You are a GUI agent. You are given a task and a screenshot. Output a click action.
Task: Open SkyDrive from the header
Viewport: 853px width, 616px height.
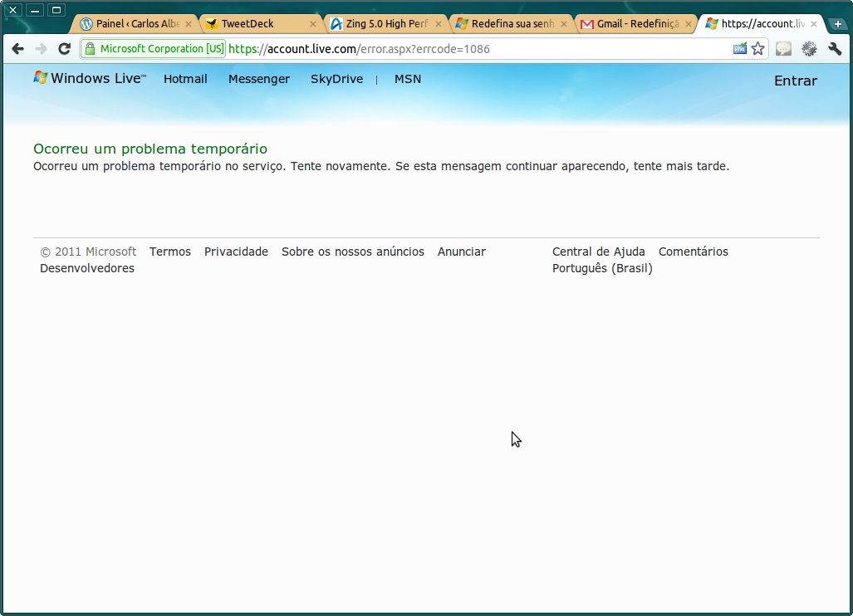pyautogui.click(x=336, y=79)
